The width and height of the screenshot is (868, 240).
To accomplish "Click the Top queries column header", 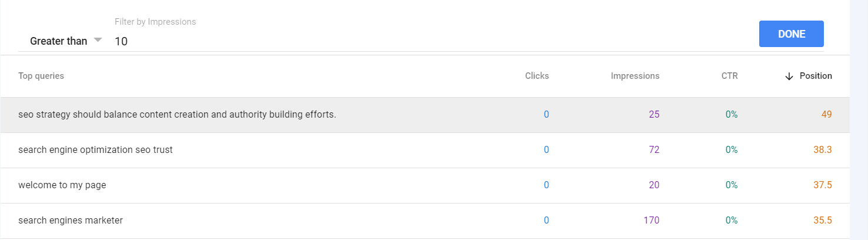I will pyautogui.click(x=41, y=76).
